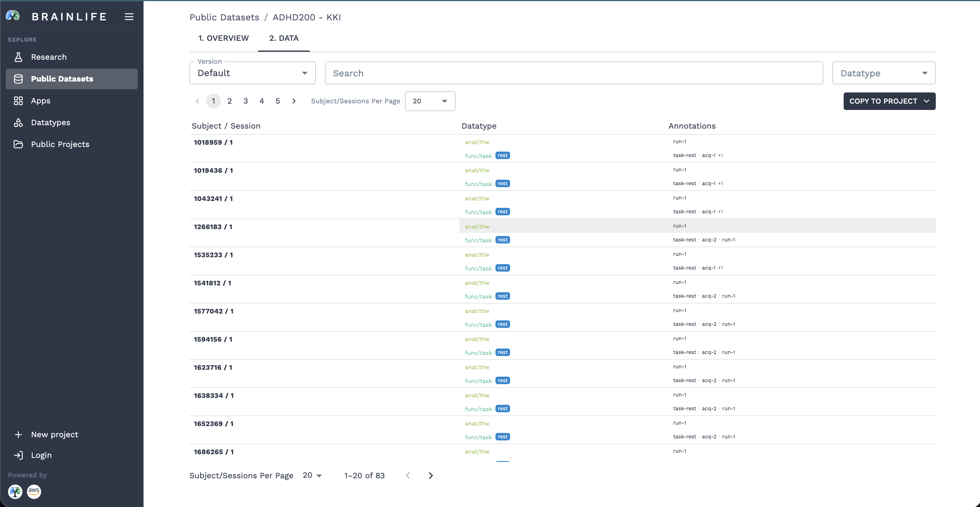The height and width of the screenshot is (507, 980).
Task: Click the Annotations column header
Action: [692, 126]
